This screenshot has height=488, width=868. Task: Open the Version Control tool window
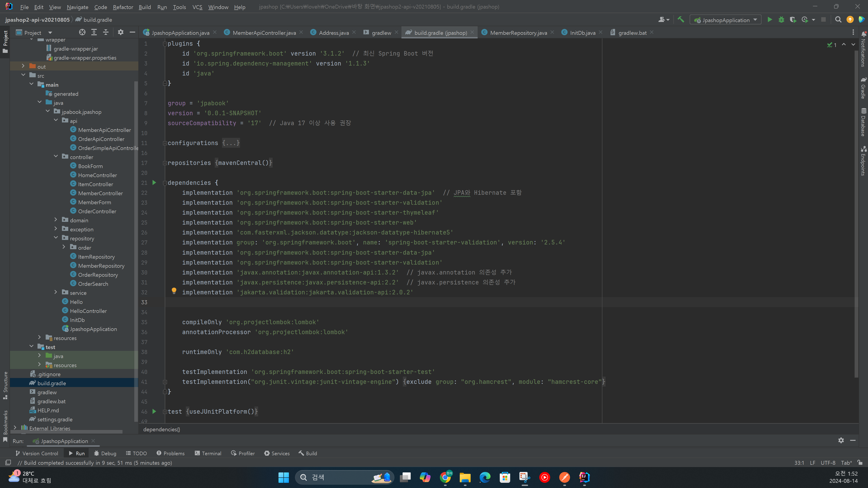[x=37, y=453]
